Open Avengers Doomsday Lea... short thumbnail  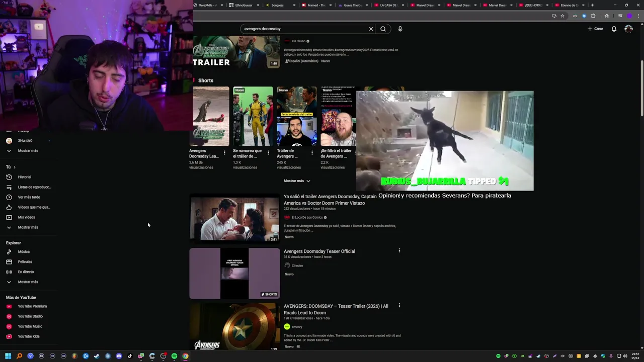click(x=210, y=116)
